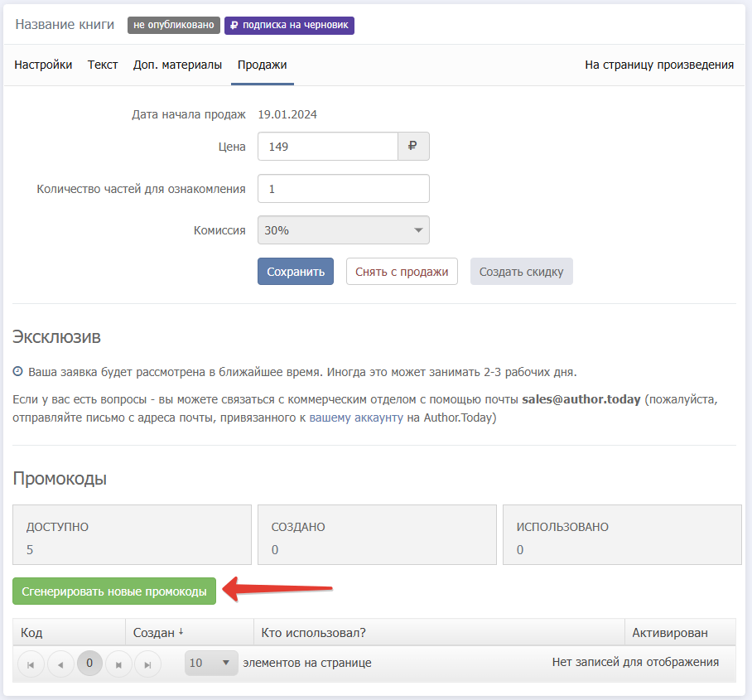Click the price field showing 149
This screenshot has height=700, width=752.
[x=328, y=147]
